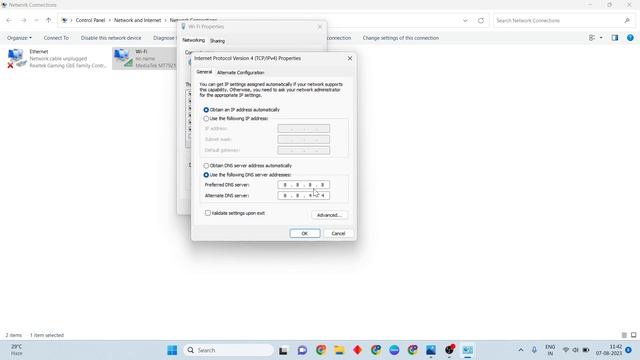Open the Advanced settings button
The image size is (640, 360).
pos(329,215)
